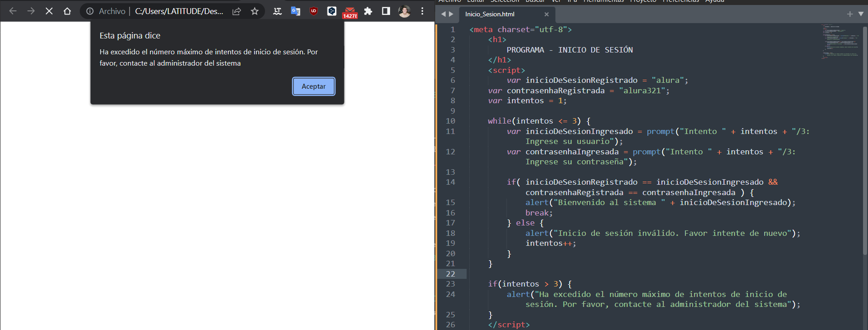Go to next tab arrow in Sublime Text
This screenshot has height=330, width=868.
coord(451,14)
